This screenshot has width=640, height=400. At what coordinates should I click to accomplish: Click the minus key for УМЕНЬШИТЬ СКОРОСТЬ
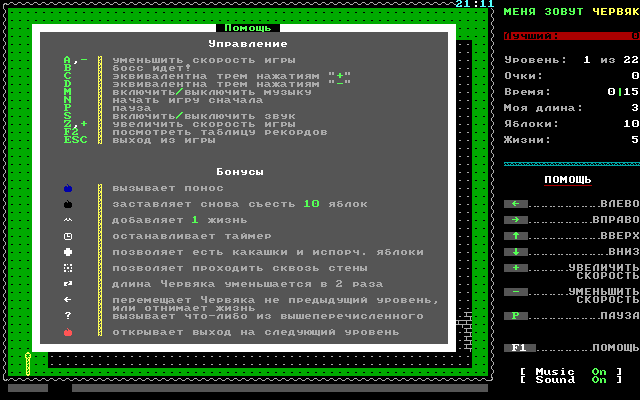tap(516, 292)
